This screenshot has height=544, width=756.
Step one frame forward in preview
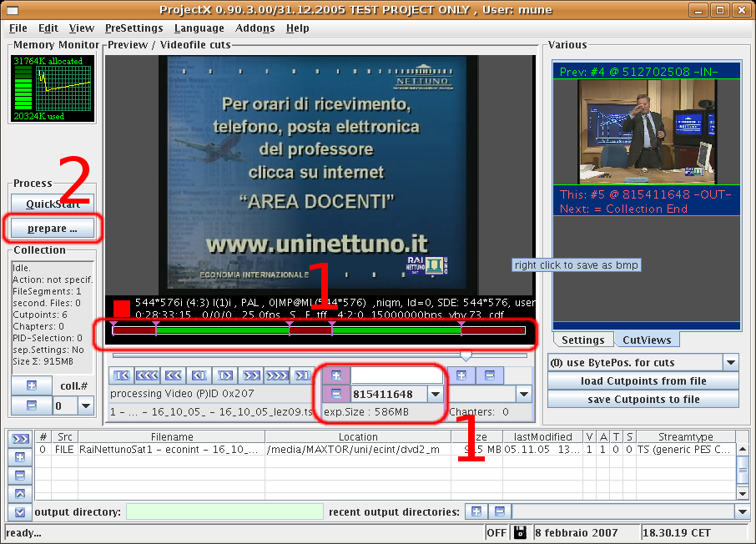tap(225, 375)
